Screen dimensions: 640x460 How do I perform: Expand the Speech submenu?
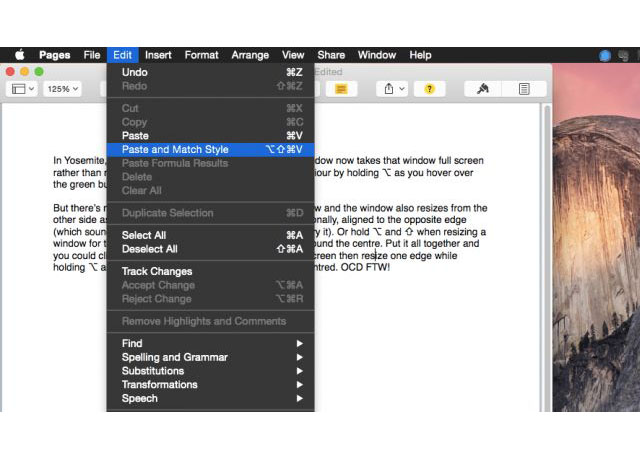pyautogui.click(x=211, y=398)
